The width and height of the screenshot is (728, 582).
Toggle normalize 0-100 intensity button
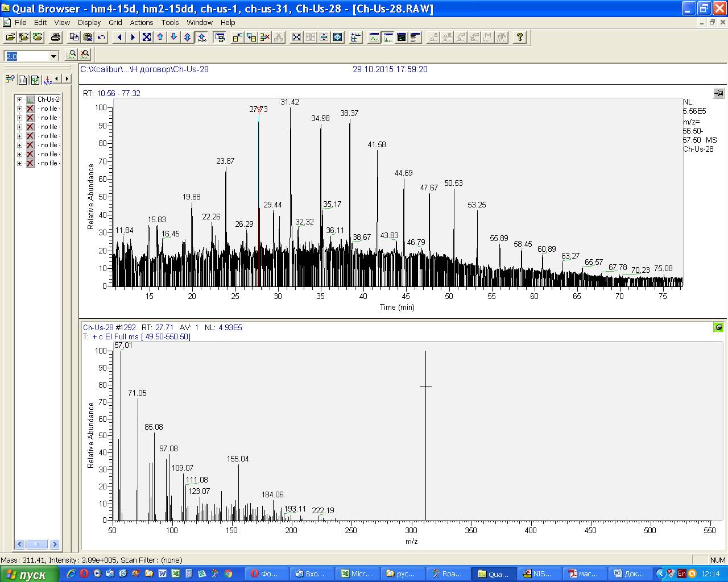click(x=201, y=38)
